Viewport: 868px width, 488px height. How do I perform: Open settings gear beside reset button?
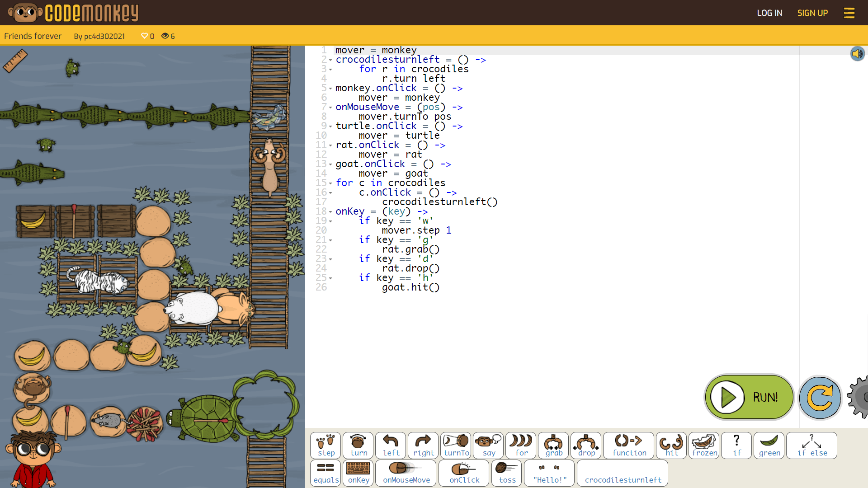tap(859, 398)
